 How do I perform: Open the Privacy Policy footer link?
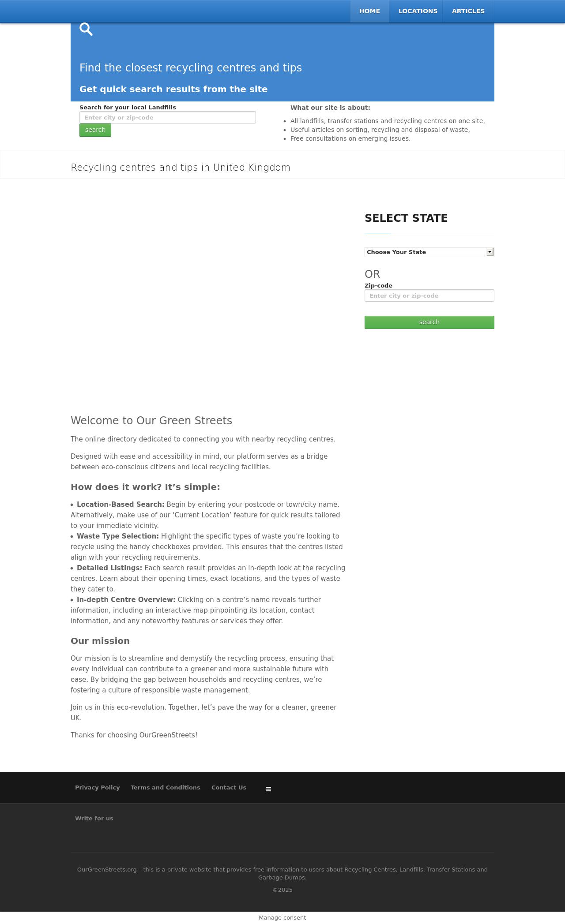(x=98, y=787)
